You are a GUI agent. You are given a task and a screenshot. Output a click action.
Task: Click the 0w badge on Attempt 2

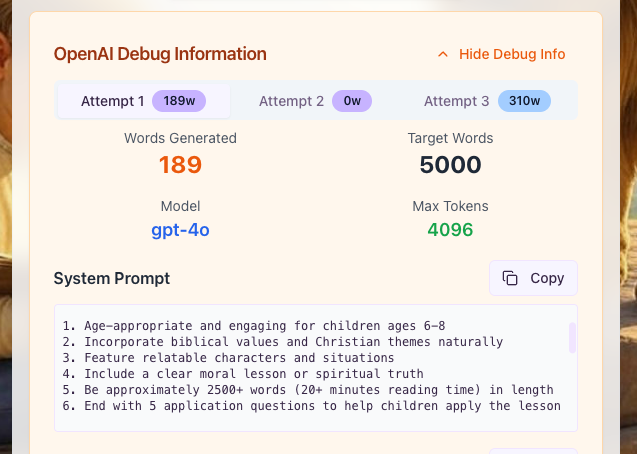(352, 101)
